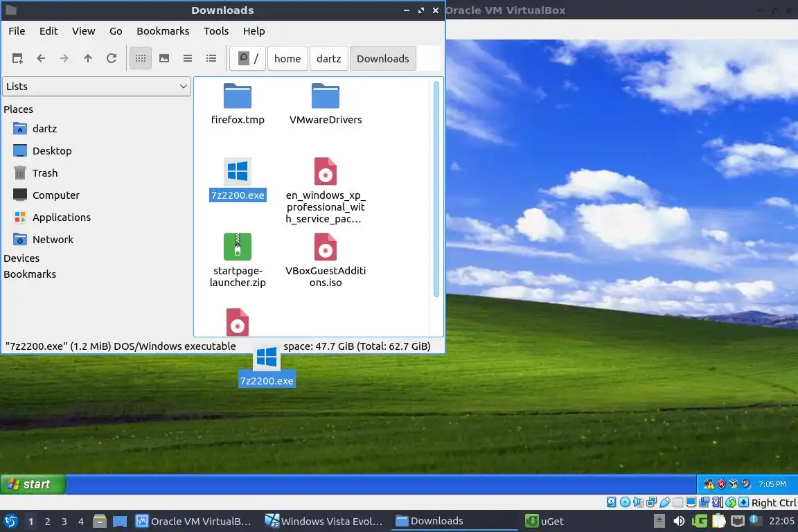Reload the current folder

click(112, 59)
